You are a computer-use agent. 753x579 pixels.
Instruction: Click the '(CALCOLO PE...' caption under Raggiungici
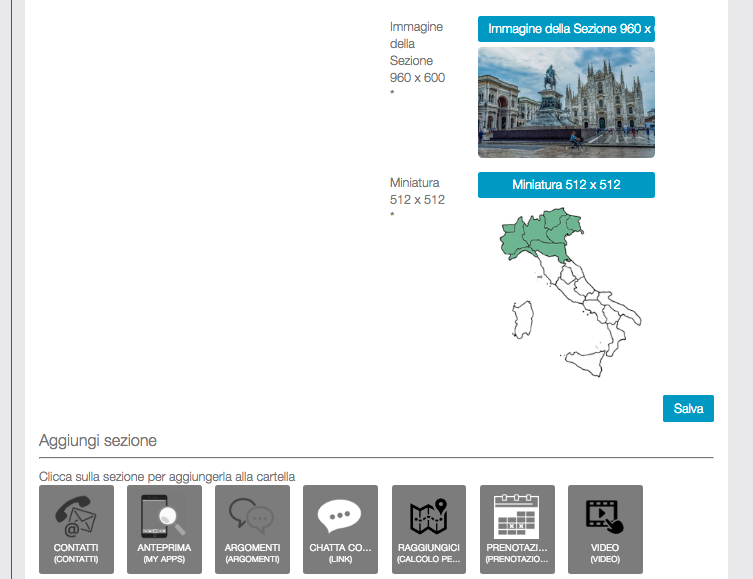point(428,559)
